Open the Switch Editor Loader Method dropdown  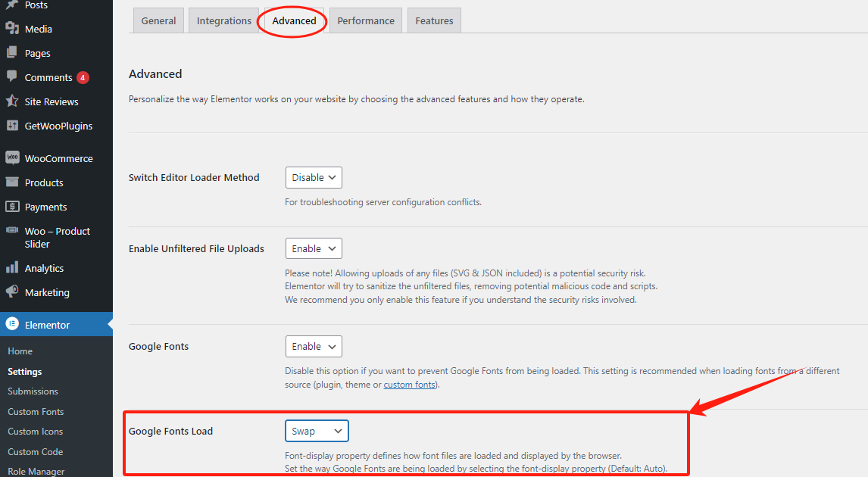click(x=314, y=177)
